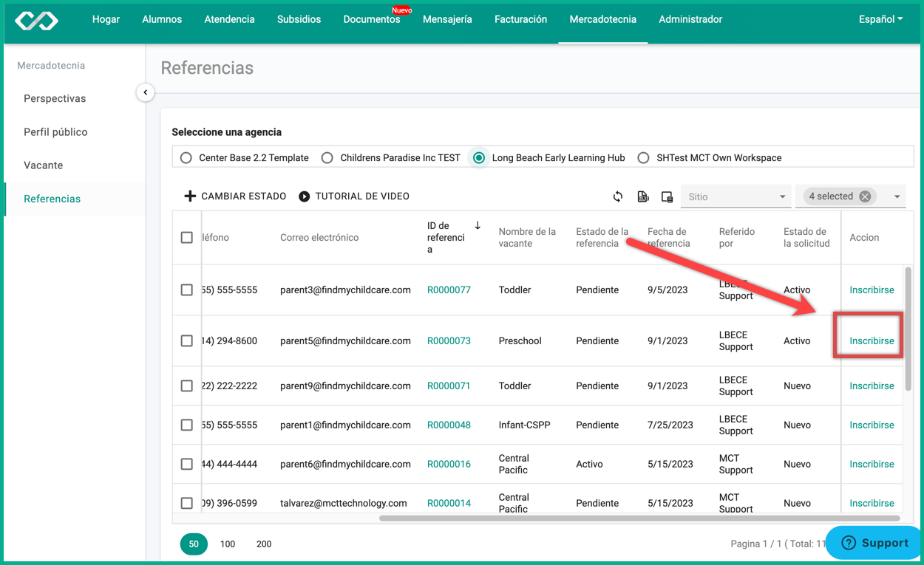The height and width of the screenshot is (565, 924).
Task: Collapse the sidebar with the arrow button
Action: 146,92
